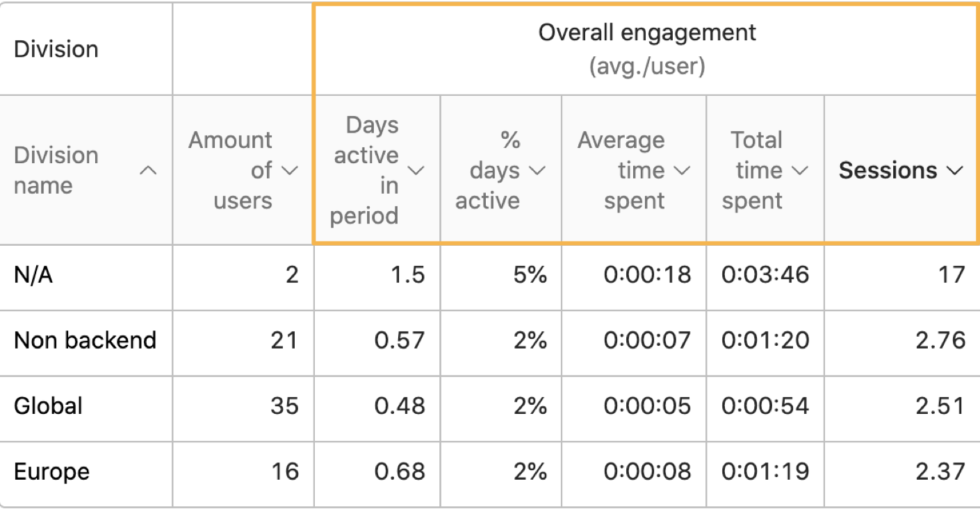Sort the table by Sessions column
This screenshot has width=980, height=509.
coord(956,171)
